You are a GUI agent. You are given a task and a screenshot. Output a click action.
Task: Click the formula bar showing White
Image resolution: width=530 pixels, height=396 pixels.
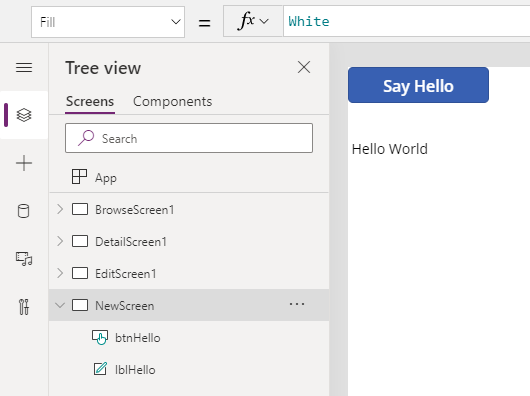pos(407,21)
